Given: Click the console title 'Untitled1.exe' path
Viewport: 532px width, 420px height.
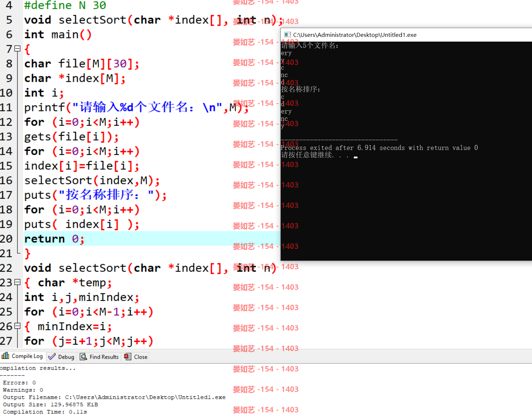Looking at the screenshot, I should pos(355,35).
